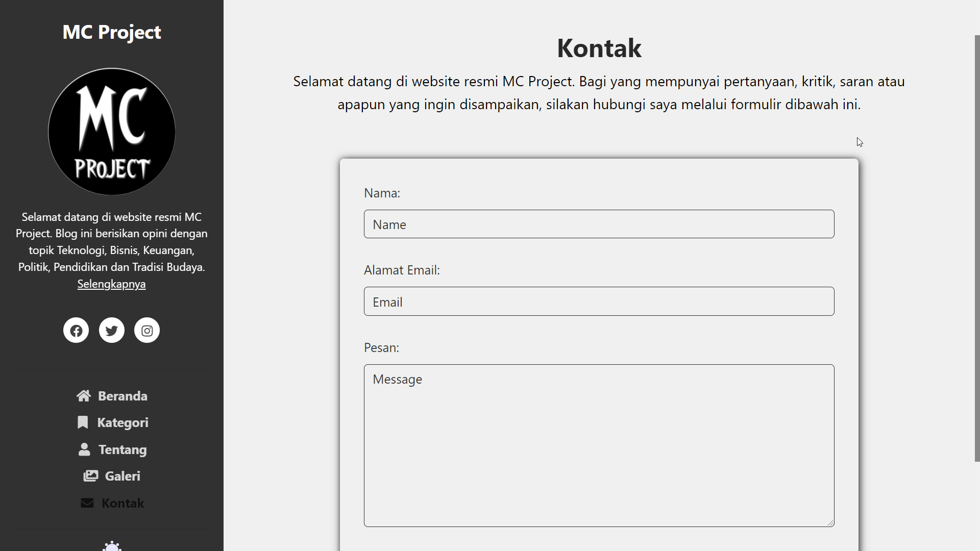
Task: Open Instagram via the Instagram icon
Action: coord(147,330)
